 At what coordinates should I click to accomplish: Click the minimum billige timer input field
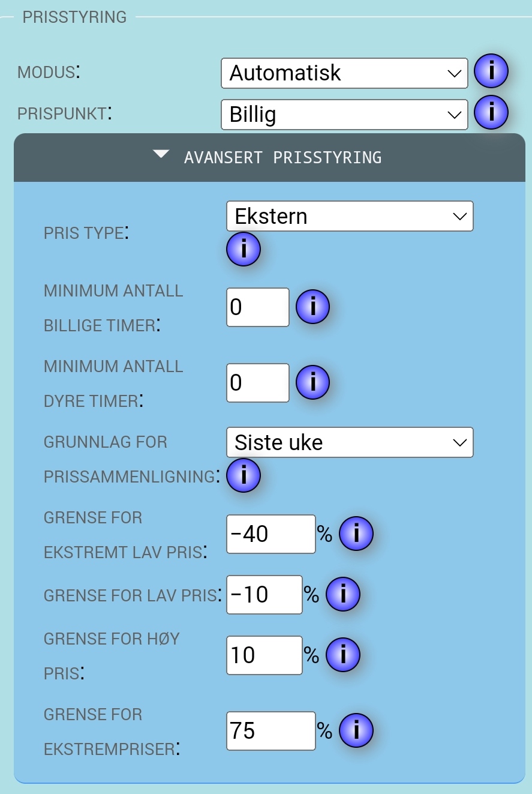tap(257, 307)
